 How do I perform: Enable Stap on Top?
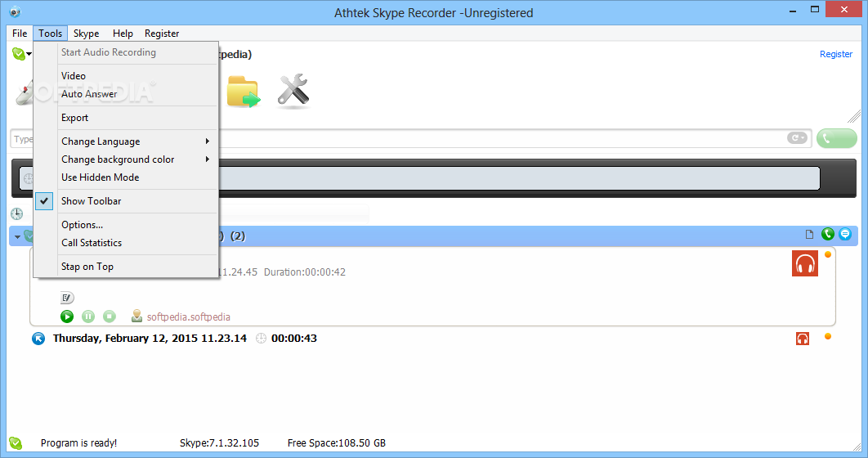point(126,267)
